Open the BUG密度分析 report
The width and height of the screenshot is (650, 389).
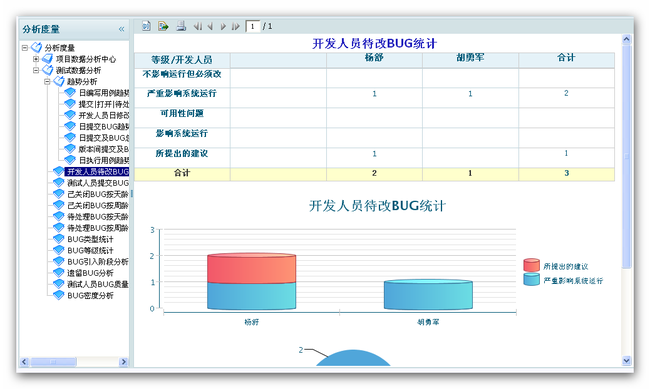[x=90, y=295]
